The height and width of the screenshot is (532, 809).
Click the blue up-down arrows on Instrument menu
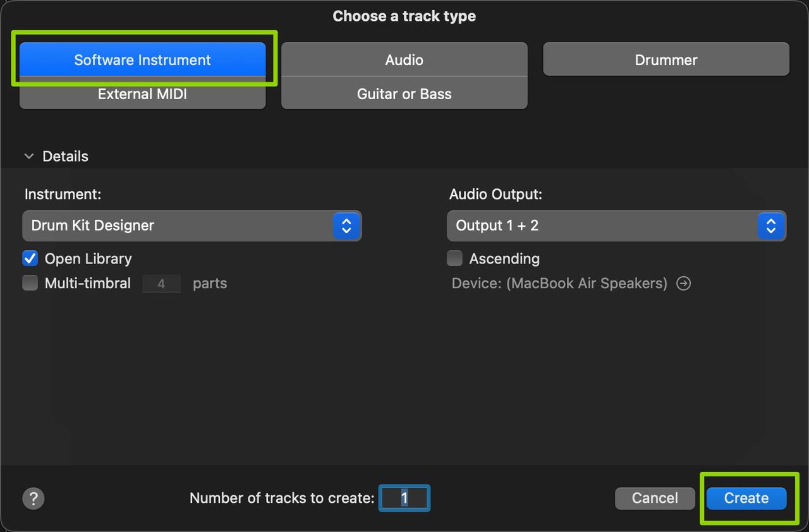tap(346, 226)
